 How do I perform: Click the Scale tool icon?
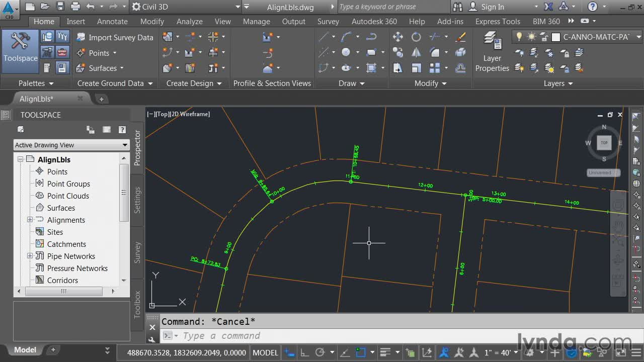tap(416, 68)
